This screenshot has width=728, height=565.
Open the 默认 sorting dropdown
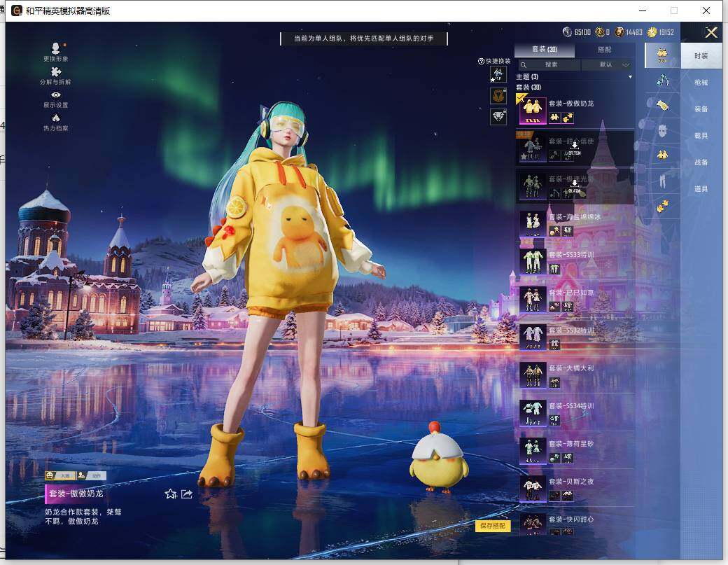tap(606, 64)
